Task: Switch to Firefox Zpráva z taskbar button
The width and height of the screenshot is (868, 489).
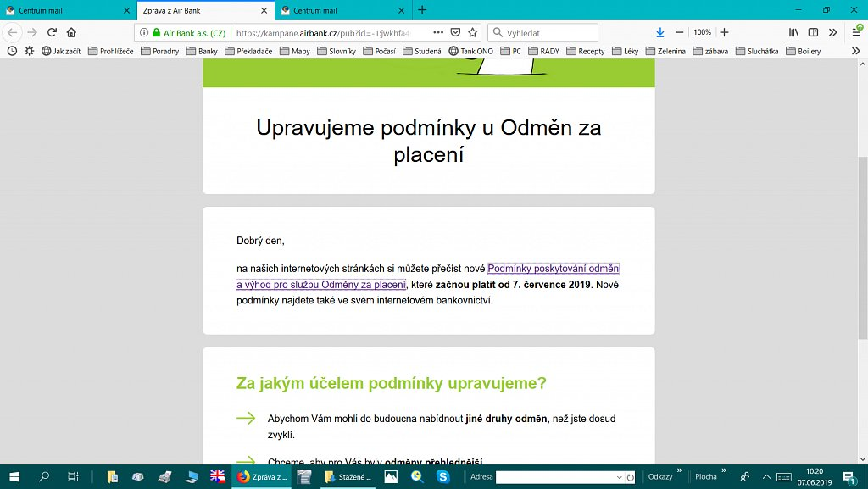Action: (x=263, y=477)
